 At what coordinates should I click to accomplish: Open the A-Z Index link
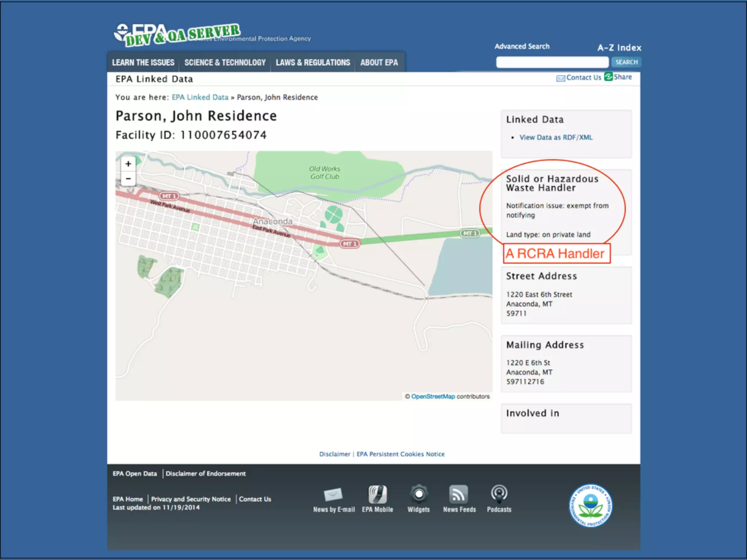tap(619, 48)
